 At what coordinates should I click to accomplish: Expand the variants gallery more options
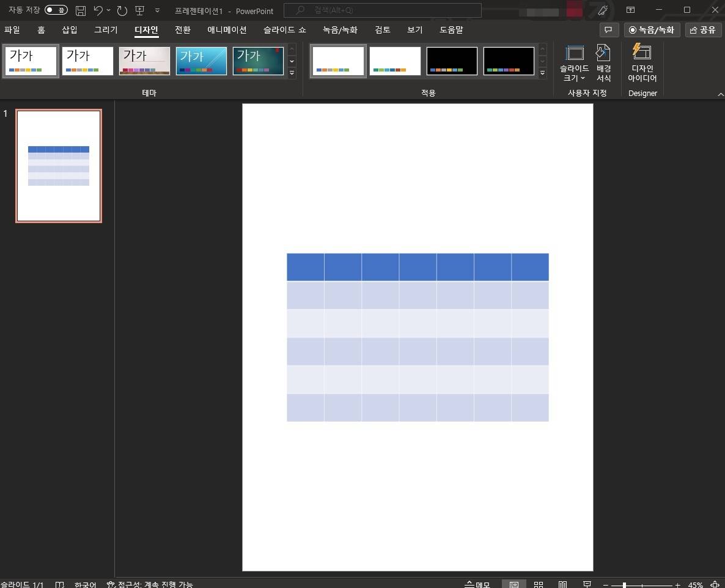pos(543,73)
